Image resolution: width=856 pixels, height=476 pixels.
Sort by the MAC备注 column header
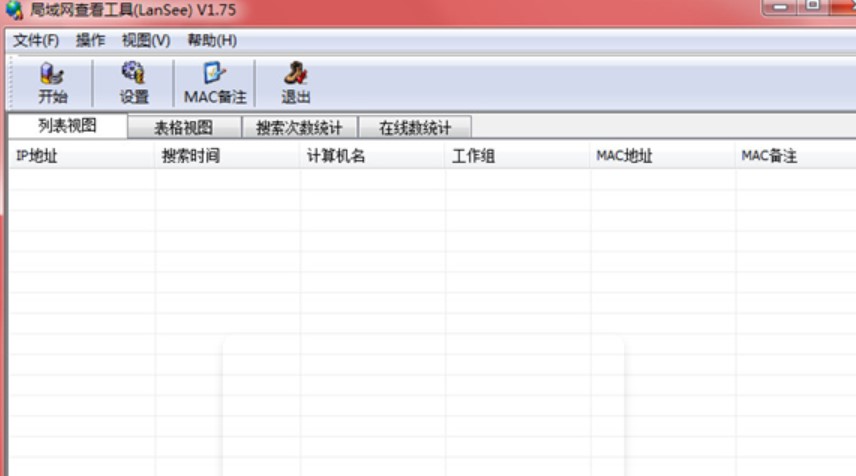(x=795, y=156)
